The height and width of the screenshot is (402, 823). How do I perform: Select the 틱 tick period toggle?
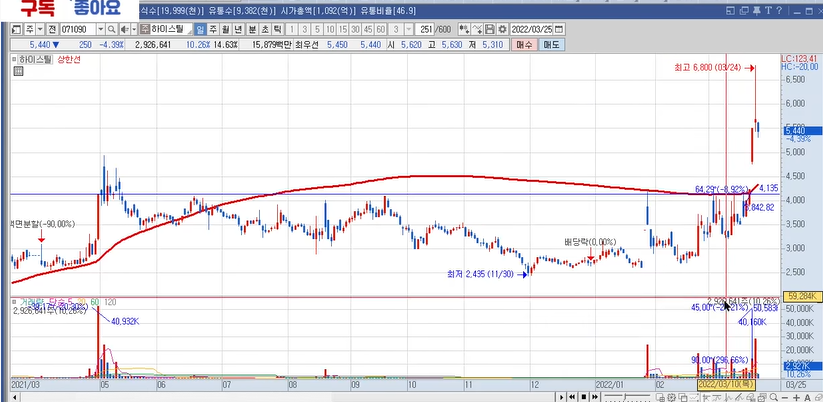click(276, 29)
